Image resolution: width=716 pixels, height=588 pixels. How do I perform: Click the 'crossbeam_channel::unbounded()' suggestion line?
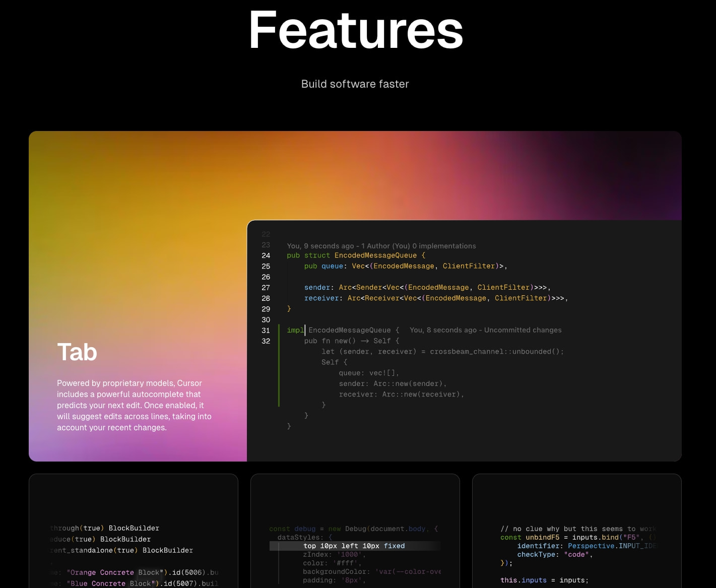click(443, 352)
